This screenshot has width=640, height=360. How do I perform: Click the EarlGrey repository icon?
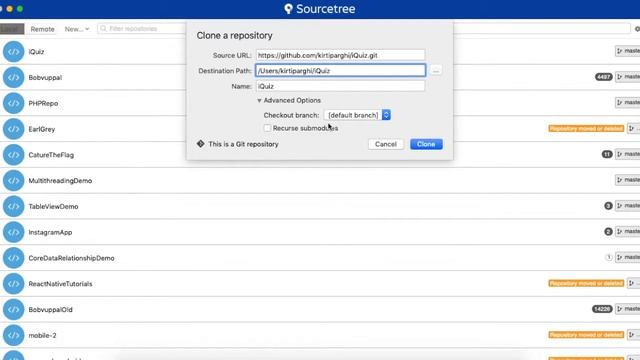pyautogui.click(x=13, y=129)
